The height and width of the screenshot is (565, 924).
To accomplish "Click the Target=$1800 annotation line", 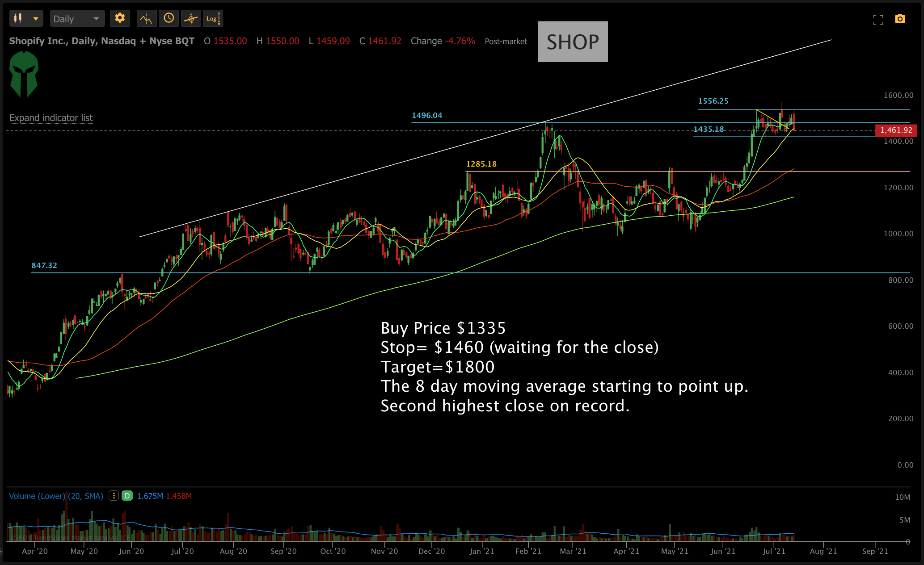I will (x=438, y=367).
